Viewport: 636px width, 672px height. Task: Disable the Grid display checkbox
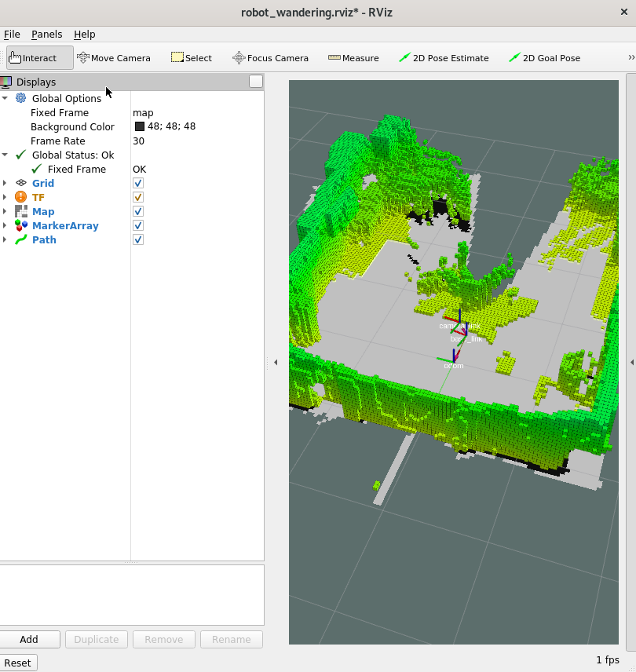click(138, 183)
